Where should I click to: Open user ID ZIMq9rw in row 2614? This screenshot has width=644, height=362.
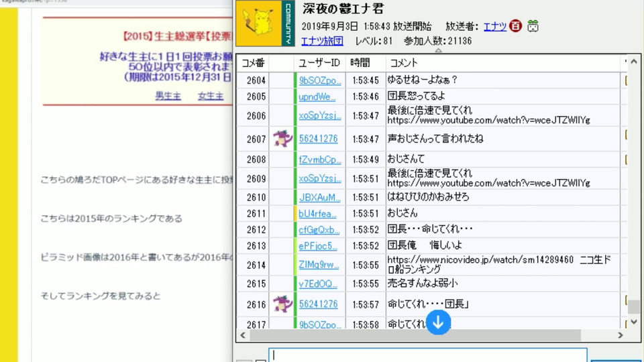tap(319, 265)
